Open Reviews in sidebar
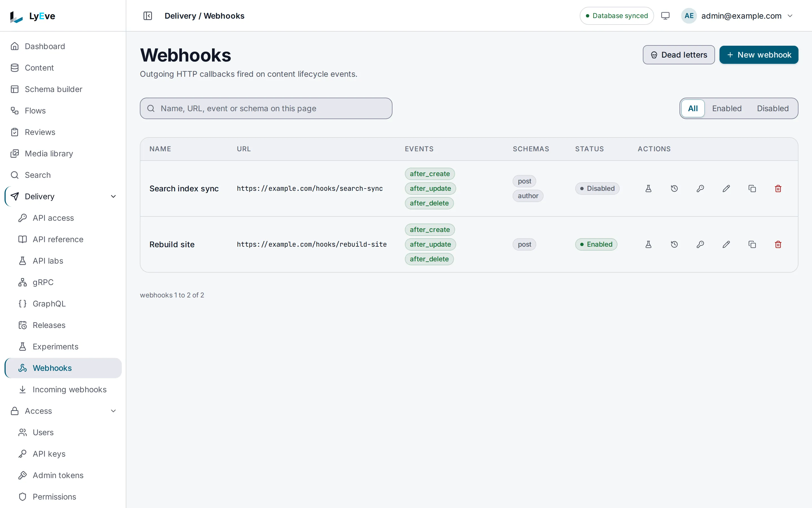The height and width of the screenshot is (508, 812). click(x=63, y=132)
